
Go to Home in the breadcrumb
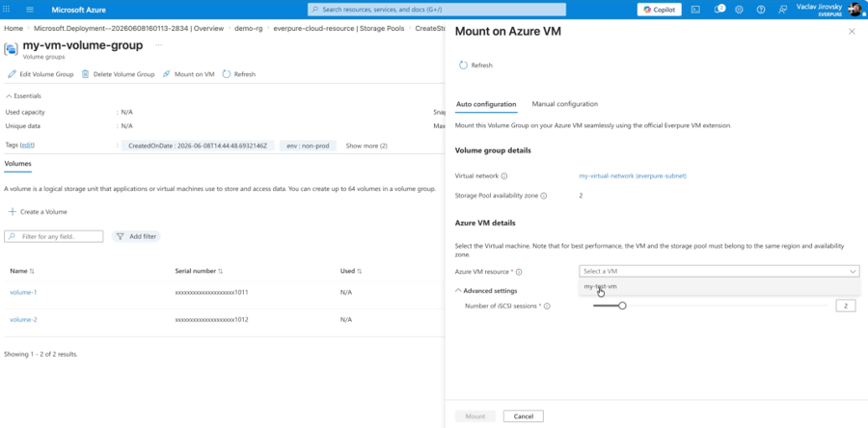point(14,28)
